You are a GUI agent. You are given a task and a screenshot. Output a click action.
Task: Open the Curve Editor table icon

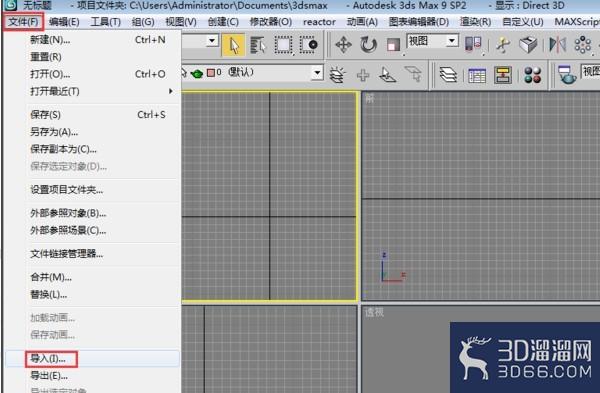[476, 75]
